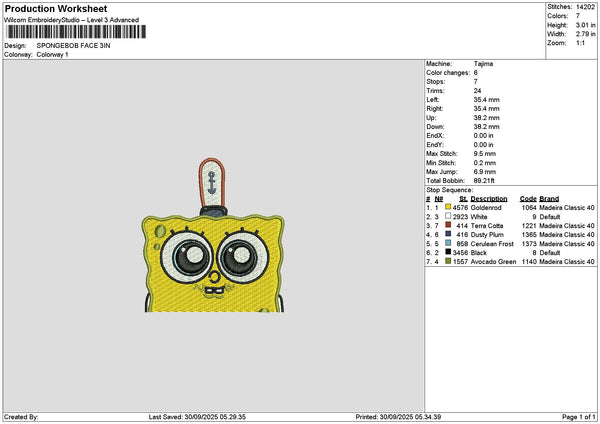The width and height of the screenshot is (600, 424).
Task: Select the Goldenrod color swatch
Action: 448,207
